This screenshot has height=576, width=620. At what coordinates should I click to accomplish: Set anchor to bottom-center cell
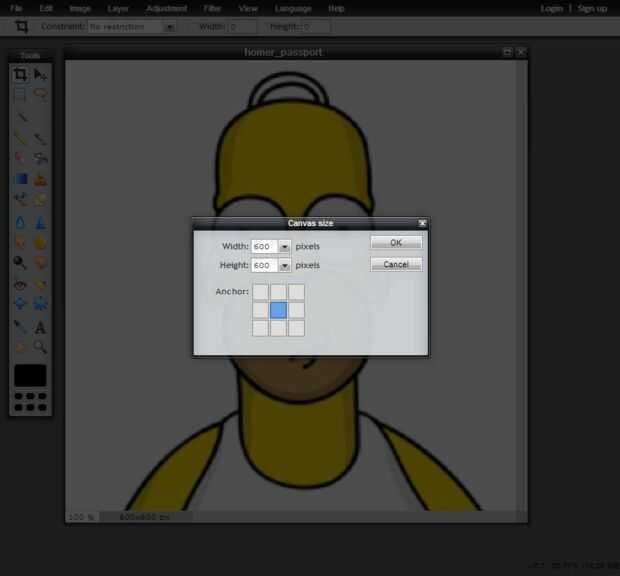(278, 328)
